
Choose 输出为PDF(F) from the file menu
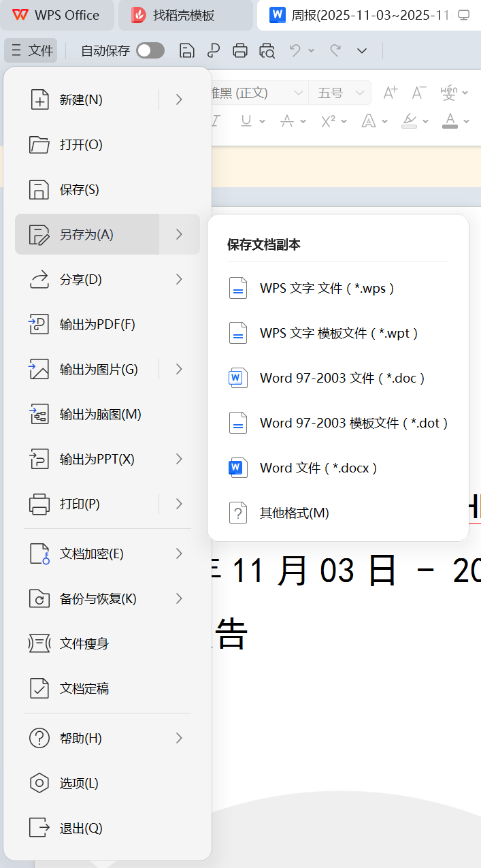pos(97,324)
